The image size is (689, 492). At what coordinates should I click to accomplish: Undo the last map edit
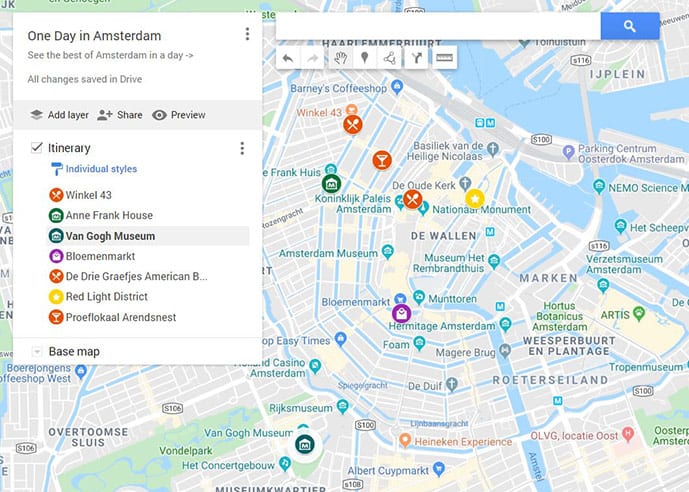tap(288, 58)
